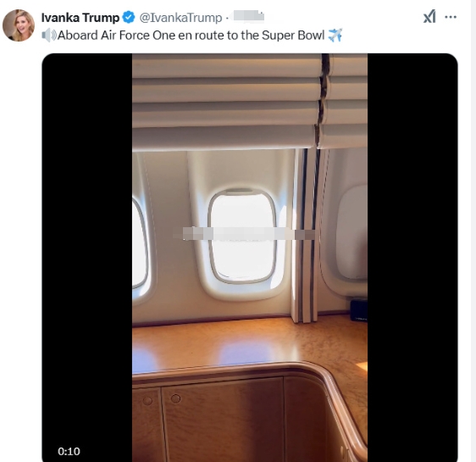This screenshot has height=462, width=476.
Task: Click the right black bar of video
Action: point(412,258)
